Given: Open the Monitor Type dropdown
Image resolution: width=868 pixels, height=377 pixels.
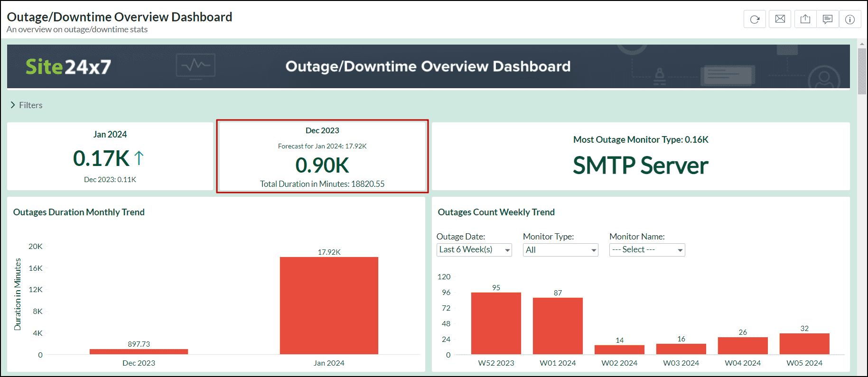Looking at the screenshot, I should pos(560,250).
